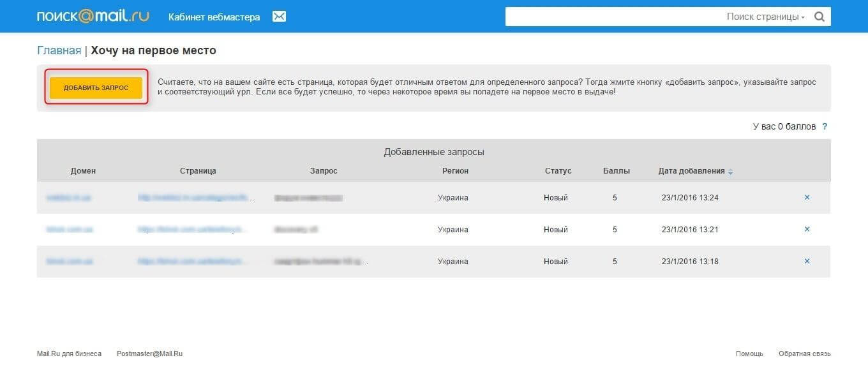
Task: Open Кабинет вебмастера section
Action: tap(214, 17)
